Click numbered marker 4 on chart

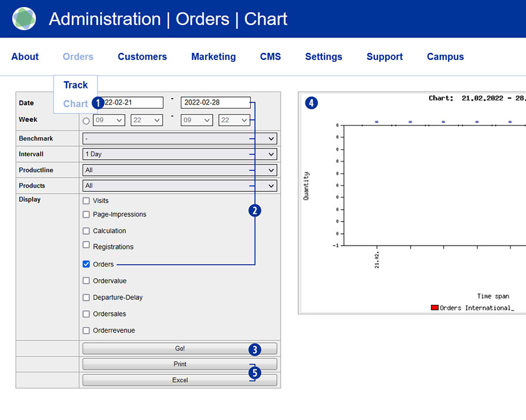(311, 103)
